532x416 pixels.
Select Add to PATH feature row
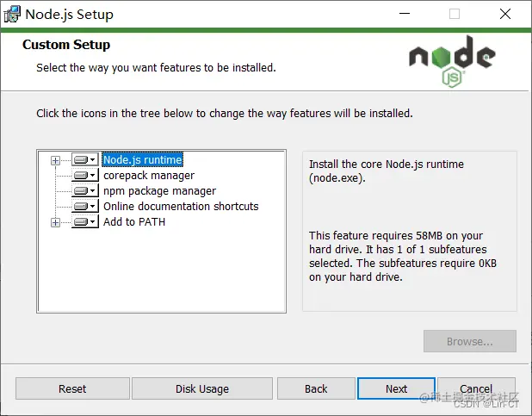(x=134, y=221)
